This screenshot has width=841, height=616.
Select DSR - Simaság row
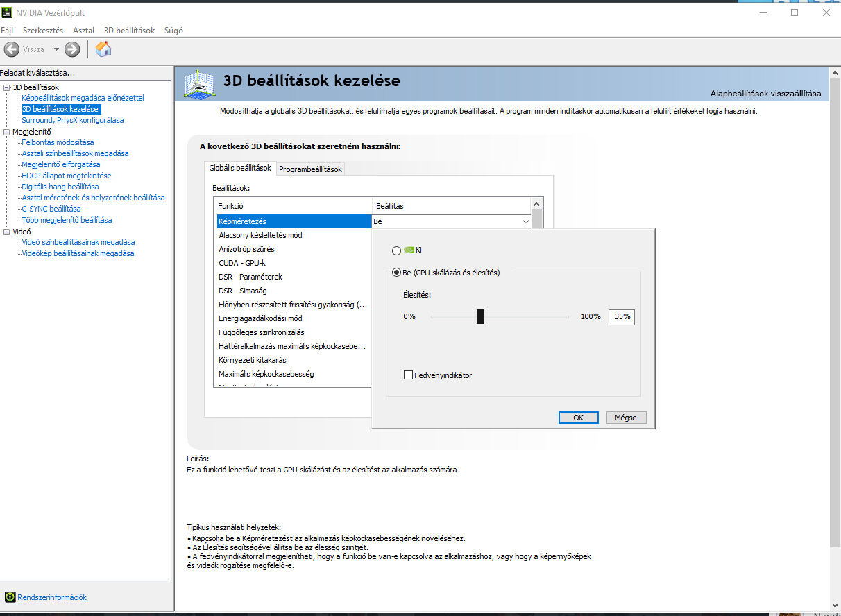pyautogui.click(x=295, y=291)
